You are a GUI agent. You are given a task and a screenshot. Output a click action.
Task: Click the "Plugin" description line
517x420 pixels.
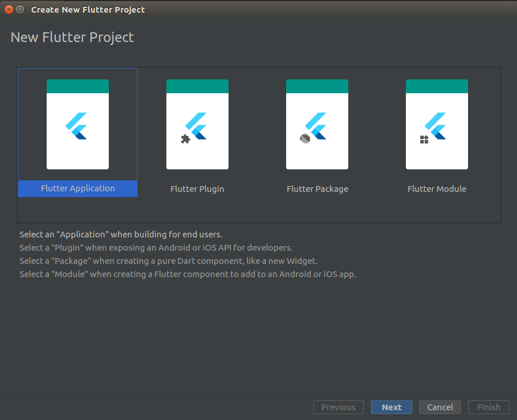[x=156, y=248]
